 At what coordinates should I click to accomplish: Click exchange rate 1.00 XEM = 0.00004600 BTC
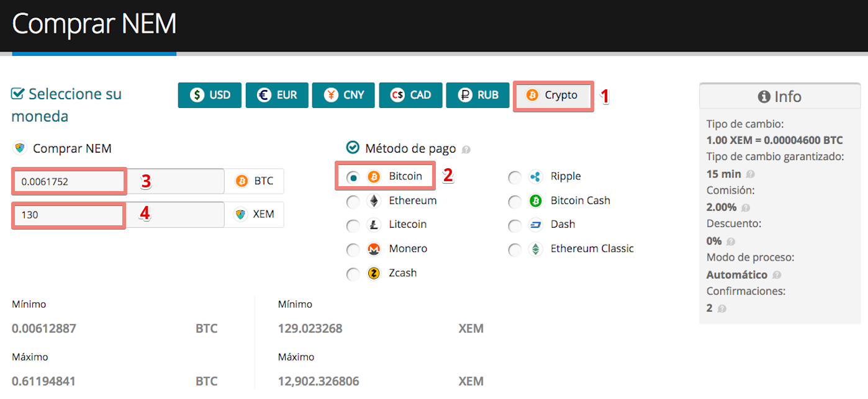point(775,140)
